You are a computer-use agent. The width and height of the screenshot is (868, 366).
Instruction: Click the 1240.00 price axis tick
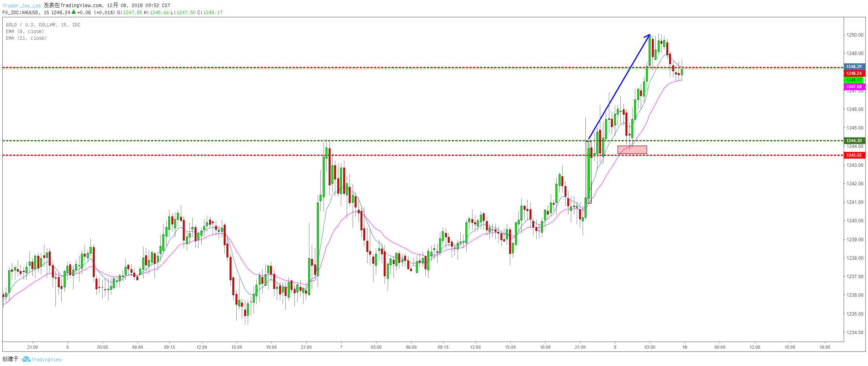855,220
